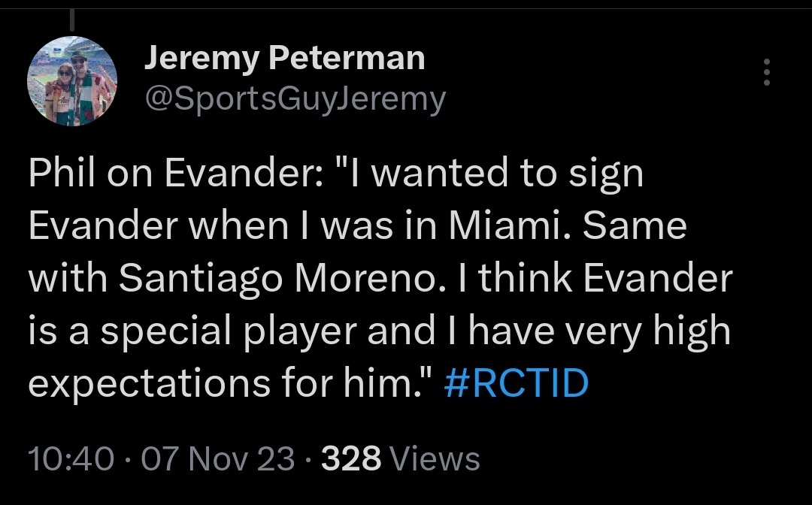812x505 pixels.
Task: Click the word "with" starting the third line
Action: click(x=68, y=279)
